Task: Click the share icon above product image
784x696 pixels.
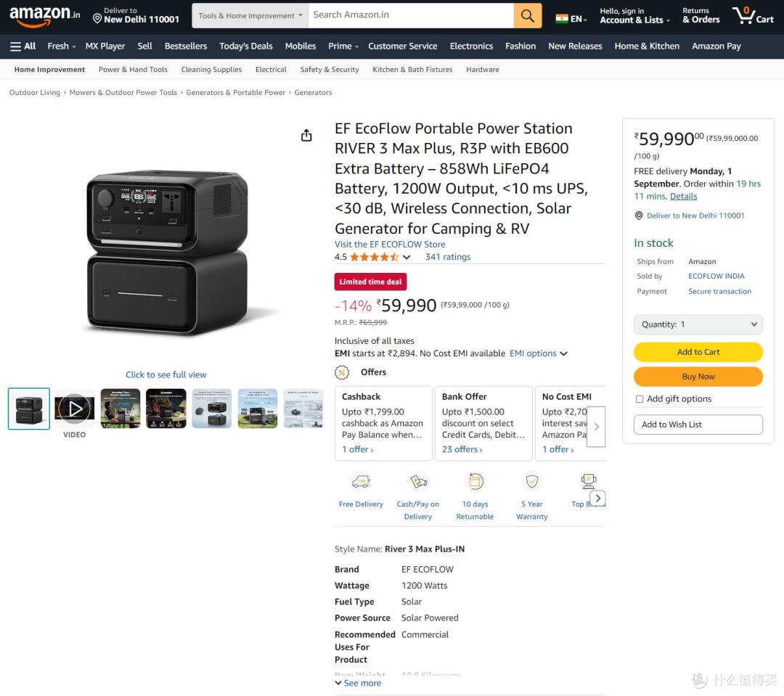Action: 306,136
